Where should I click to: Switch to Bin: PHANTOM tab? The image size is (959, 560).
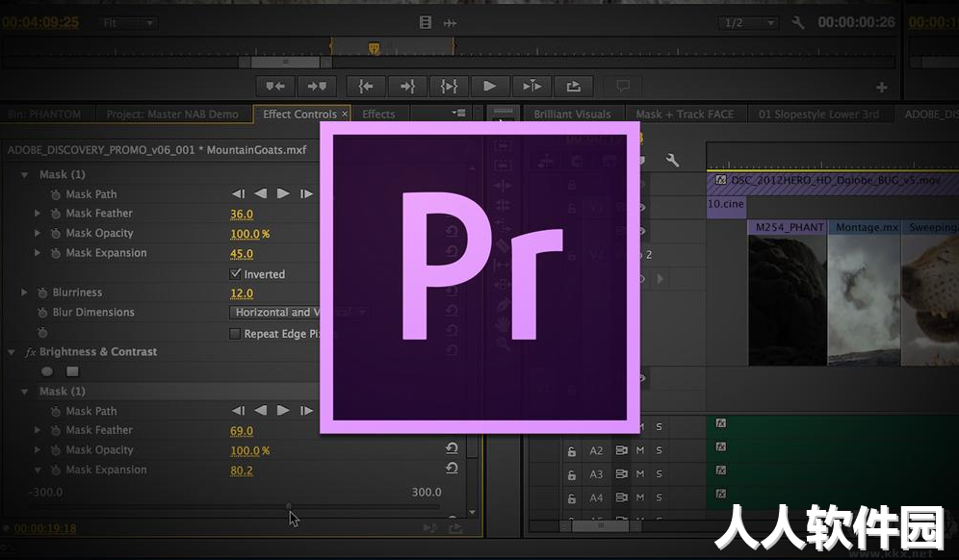click(x=45, y=115)
